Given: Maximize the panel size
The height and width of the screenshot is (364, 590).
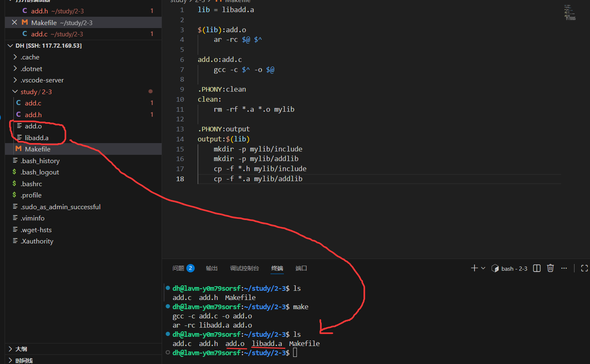Looking at the screenshot, I should click(585, 268).
